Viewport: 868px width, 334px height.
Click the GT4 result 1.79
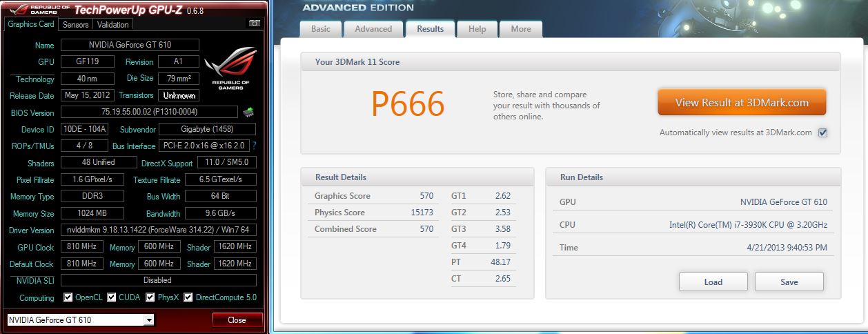503,246
